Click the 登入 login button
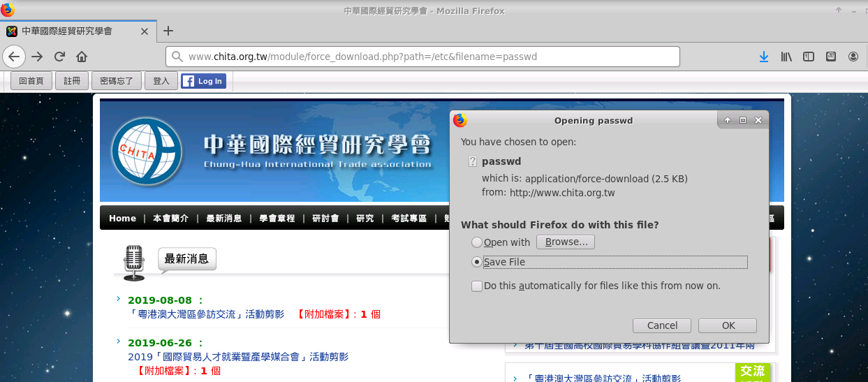This screenshot has height=382, width=868. (161, 81)
